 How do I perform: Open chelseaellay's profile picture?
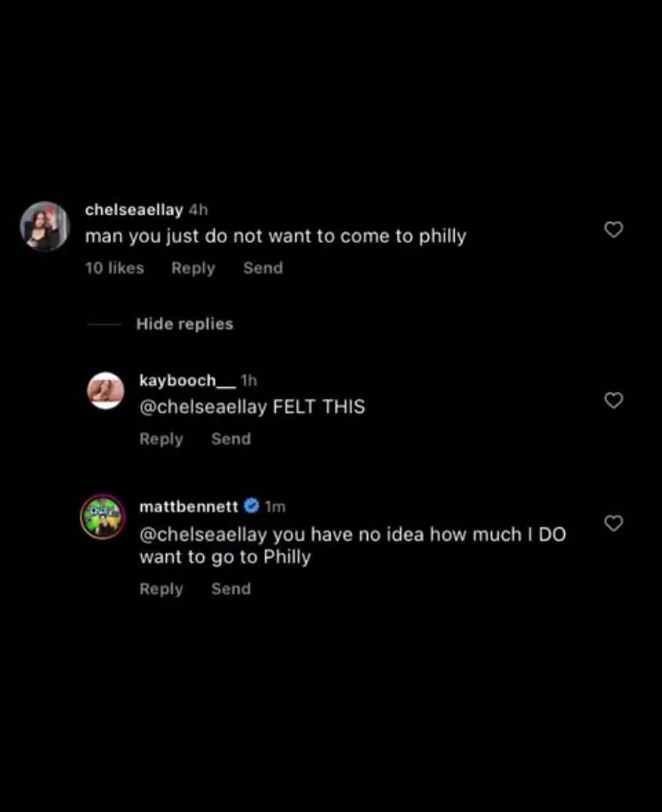[45, 226]
